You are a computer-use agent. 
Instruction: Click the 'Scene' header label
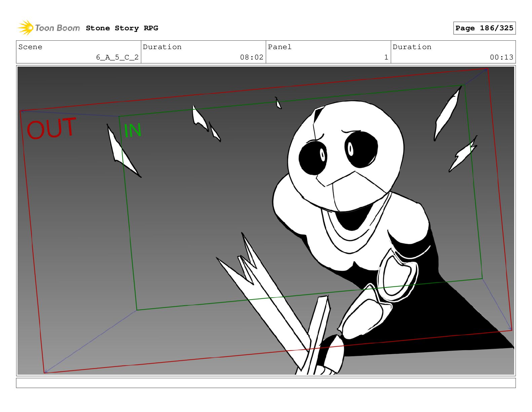pyautogui.click(x=30, y=47)
